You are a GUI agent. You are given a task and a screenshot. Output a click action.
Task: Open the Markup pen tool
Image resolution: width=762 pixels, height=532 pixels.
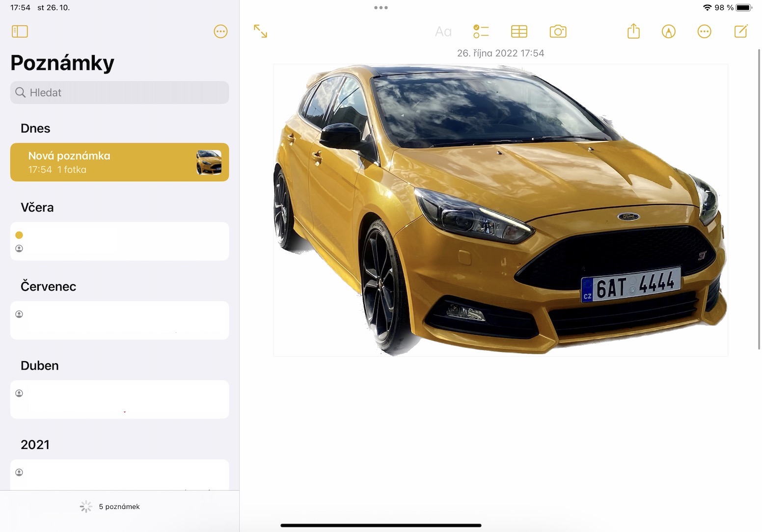point(668,31)
